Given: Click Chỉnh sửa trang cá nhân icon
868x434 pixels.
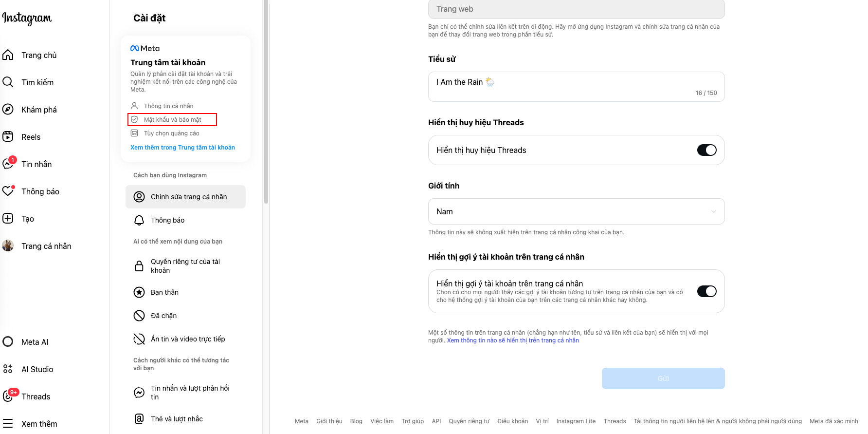Looking at the screenshot, I should point(139,197).
